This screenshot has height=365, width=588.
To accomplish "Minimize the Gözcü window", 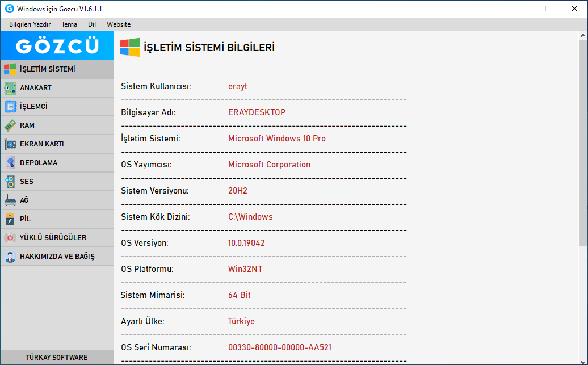I will coord(522,9).
